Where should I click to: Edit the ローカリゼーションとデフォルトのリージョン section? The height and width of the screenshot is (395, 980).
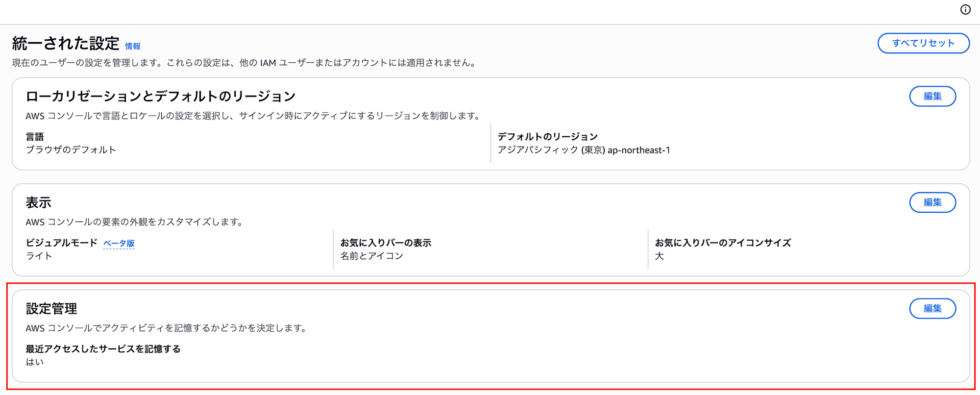(932, 97)
